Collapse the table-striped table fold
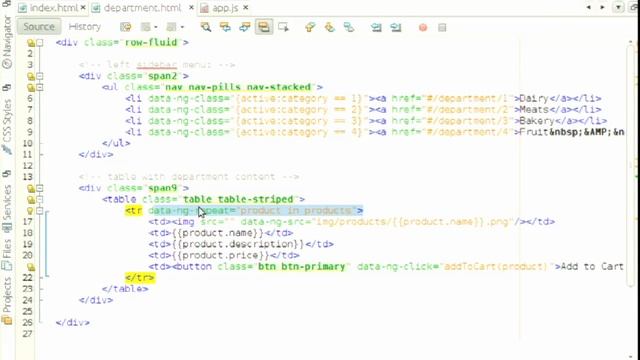The height and width of the screenshot is (360, 640). click(40, 200)
